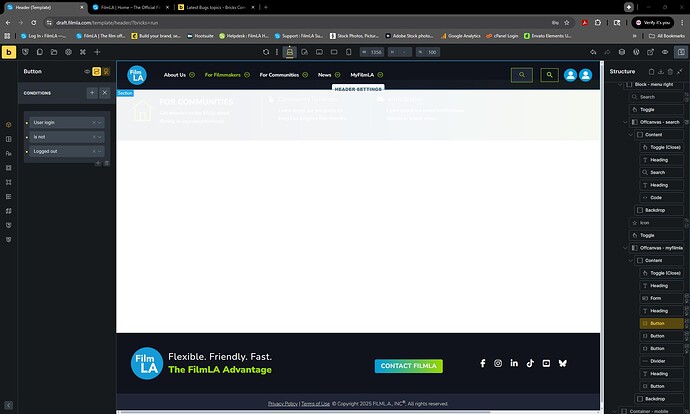The width and height of the screenshot is (690, 414).
Task: Expand About Us menu dropdown arrow
Action: (192, 75)
